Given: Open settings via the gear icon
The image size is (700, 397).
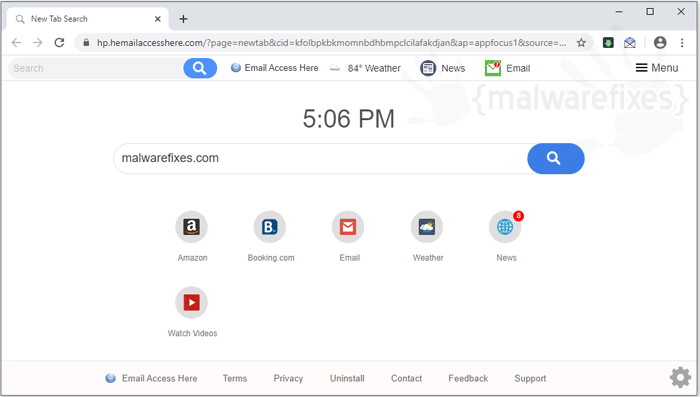Looking at the screenshot, I should 680,377.
